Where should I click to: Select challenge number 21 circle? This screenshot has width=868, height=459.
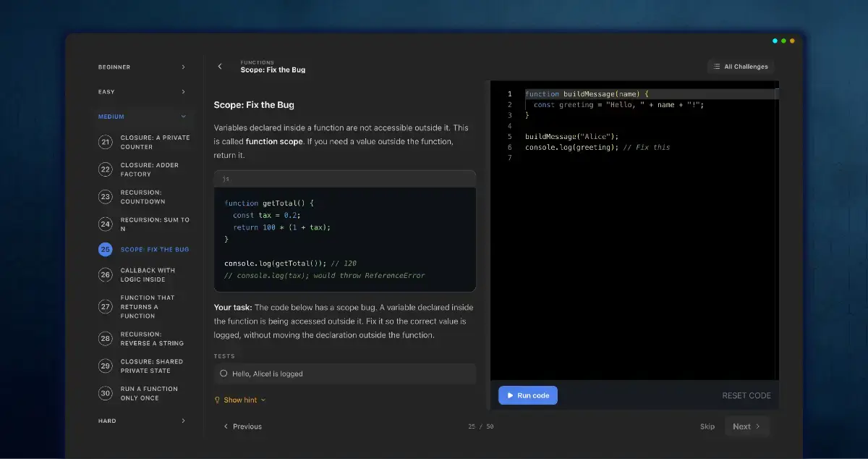[x=106, y=142]
